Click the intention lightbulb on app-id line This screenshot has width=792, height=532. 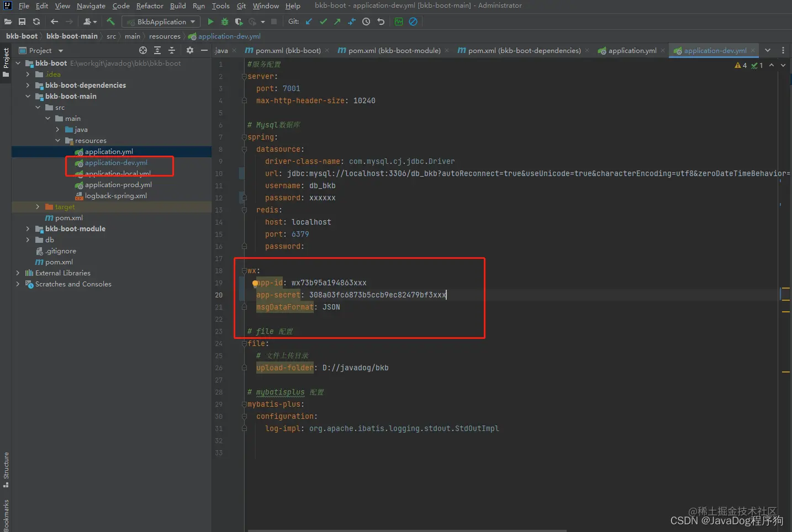(x=255, y=283)
